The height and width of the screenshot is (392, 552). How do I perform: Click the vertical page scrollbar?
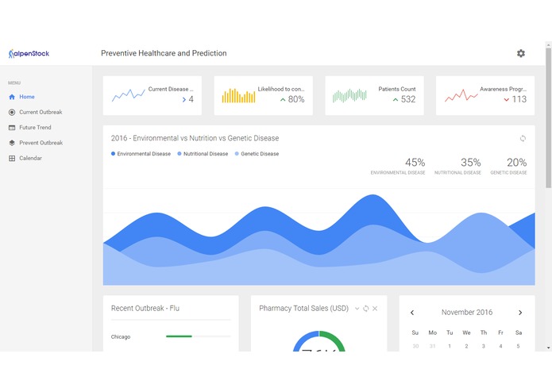coord(548,118)
